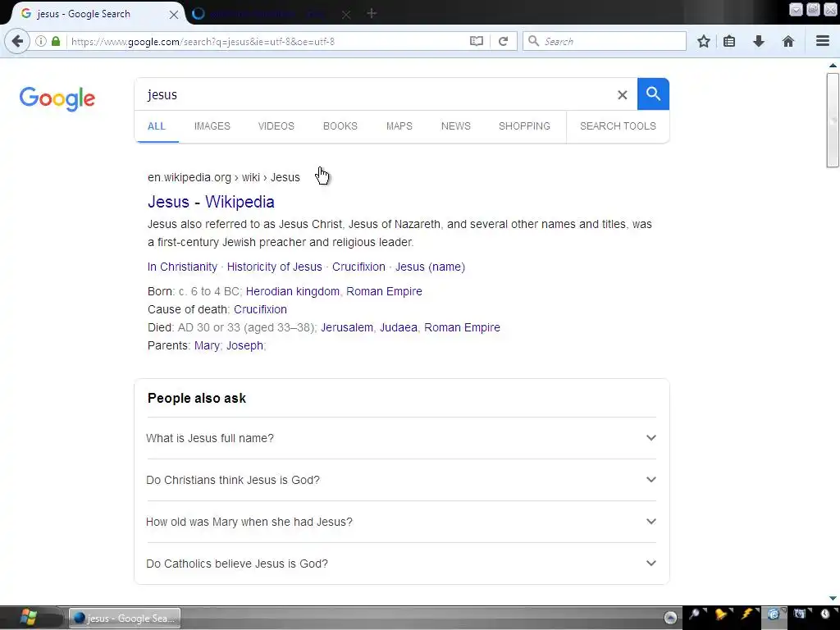
Task: Open site information via the info icon
Action: click(41, 41)
